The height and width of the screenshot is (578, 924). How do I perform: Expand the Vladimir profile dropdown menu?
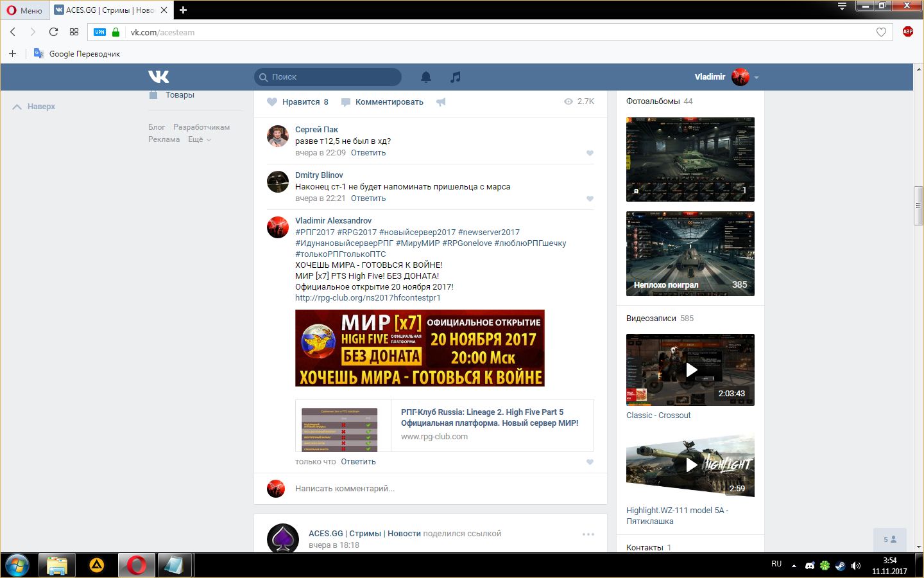tap(757, 77)
